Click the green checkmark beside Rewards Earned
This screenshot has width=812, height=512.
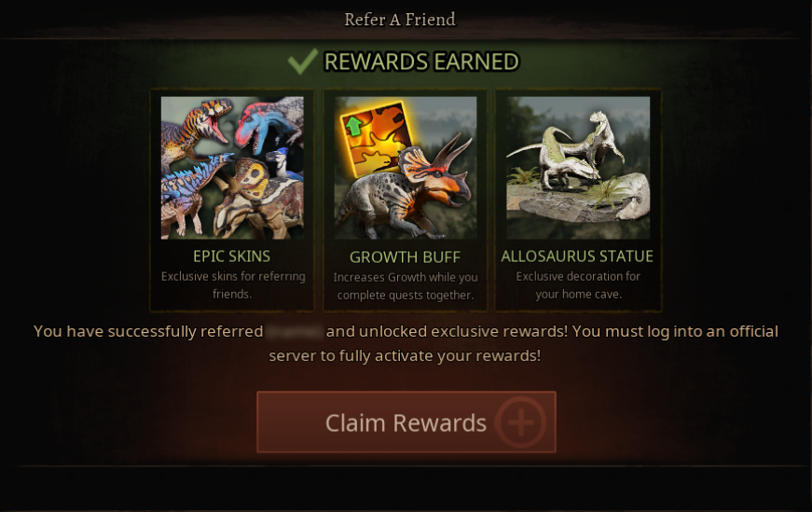pos(303,62)
